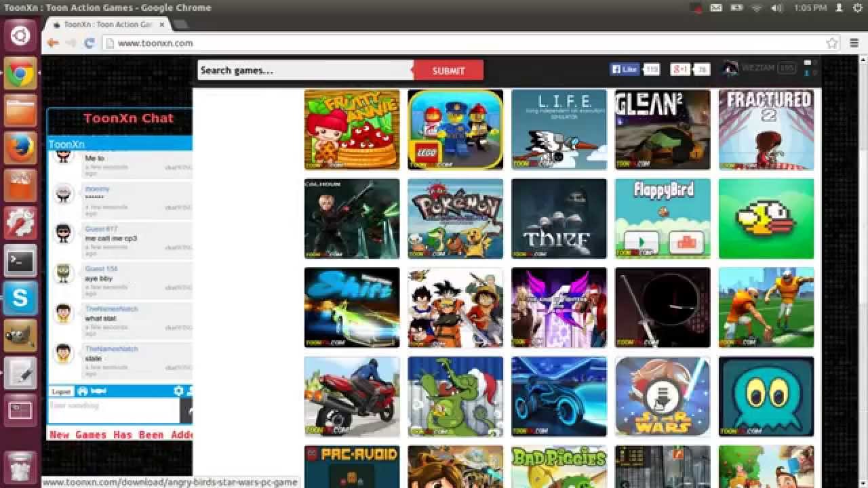This screenshot has width=868, height=488.
Task: Open the Pac-Avoid game thumbnail
Action: coord(352,466)
